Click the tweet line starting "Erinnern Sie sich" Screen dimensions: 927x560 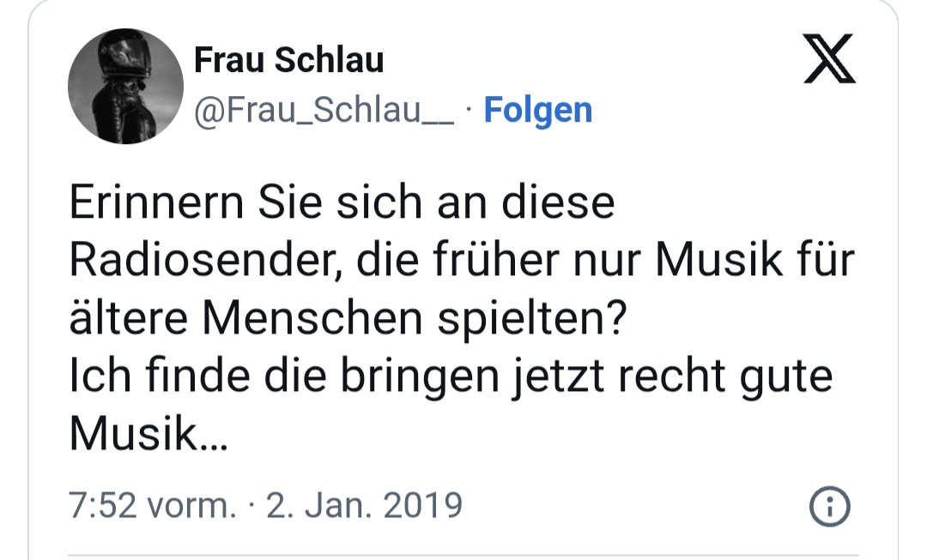[342, 205]
